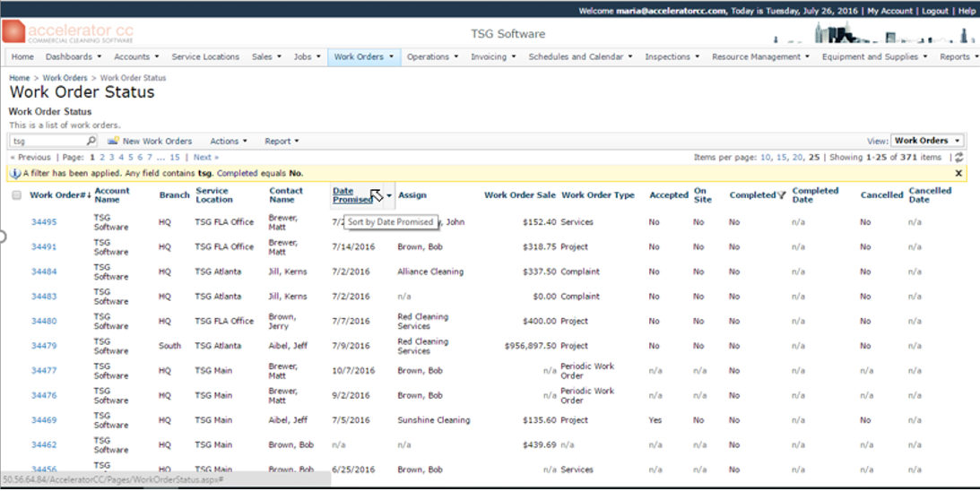The image size is (980, 491).
Task: Click Alliance Cleaning assign cell
Action: (430, 271)
